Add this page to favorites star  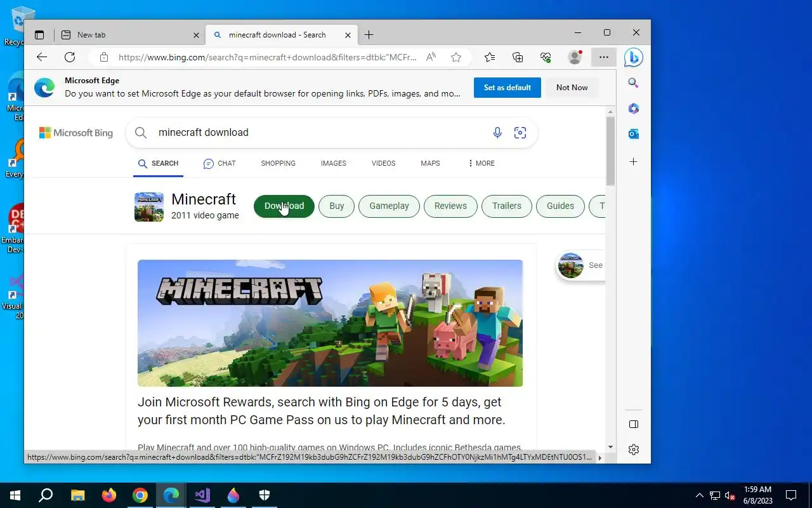(x=456, y=57)
